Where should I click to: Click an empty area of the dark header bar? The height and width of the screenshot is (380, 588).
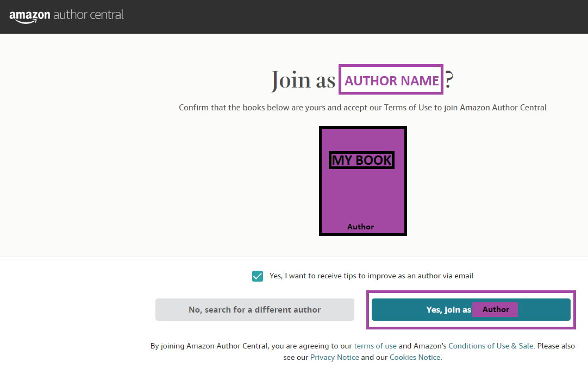[x=337, y=16]
